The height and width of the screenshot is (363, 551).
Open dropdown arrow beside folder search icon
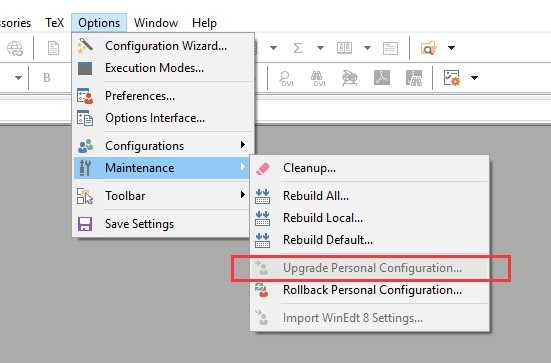(452, 48)
